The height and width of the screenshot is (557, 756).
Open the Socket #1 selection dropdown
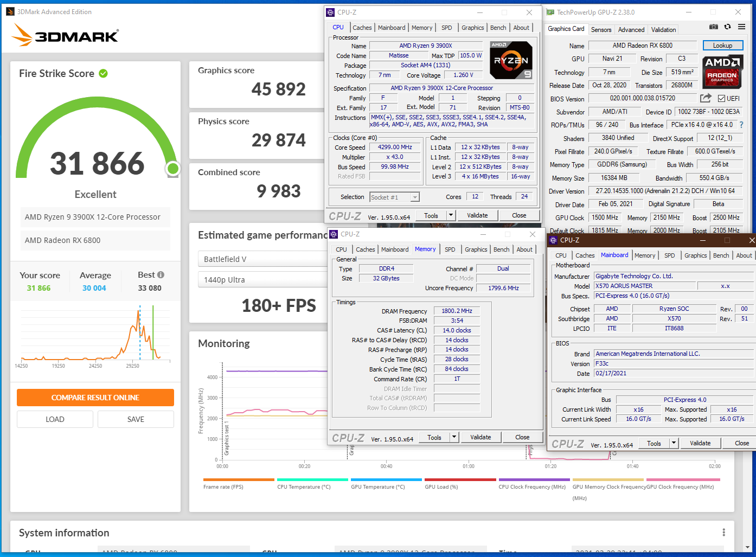415,197
